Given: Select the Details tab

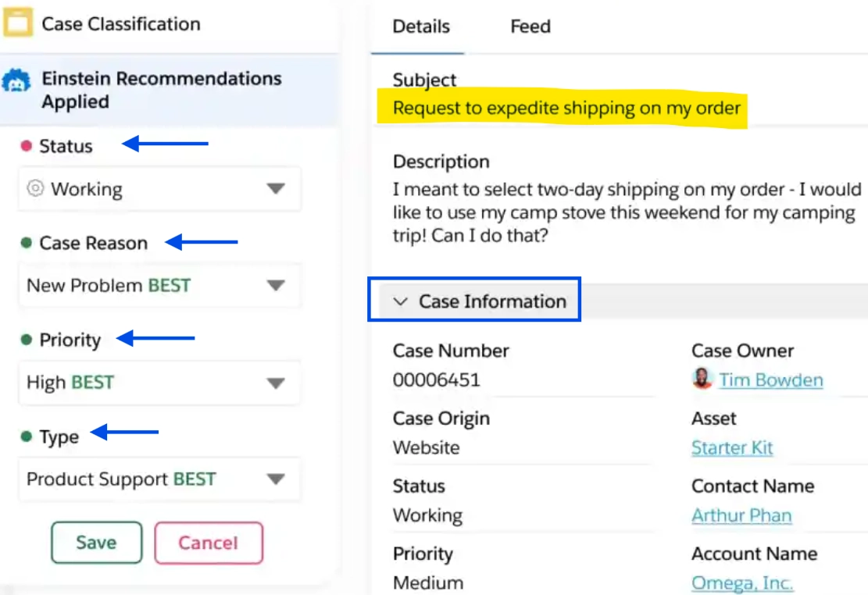Looking at the screenshot, I should click(420, 26).
